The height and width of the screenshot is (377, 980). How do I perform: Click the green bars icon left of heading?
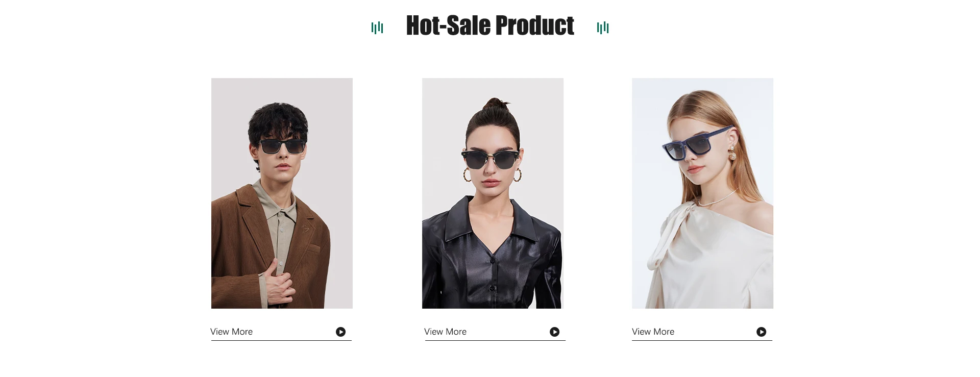tap(377, 28)
